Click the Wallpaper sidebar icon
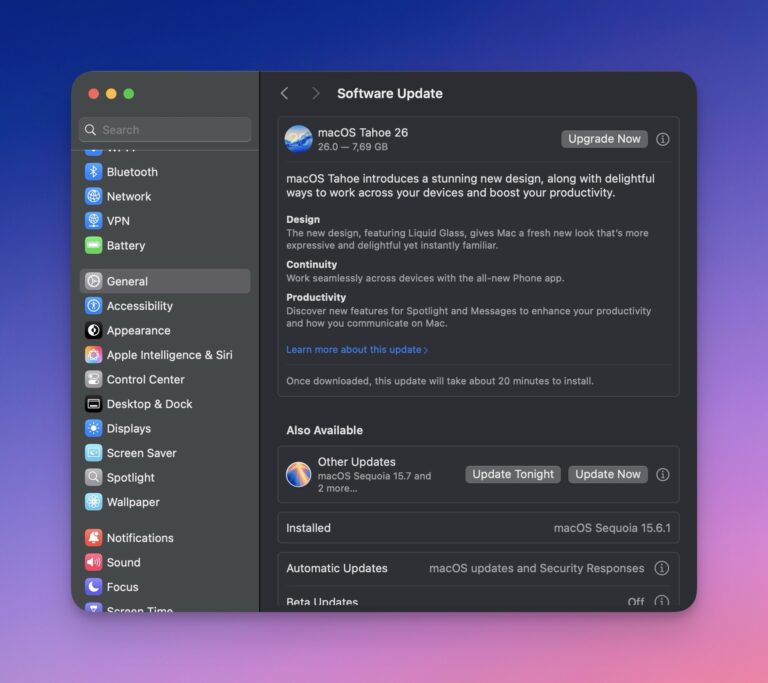This screenshot has height=683, width=768. click(x=93, y=502)
